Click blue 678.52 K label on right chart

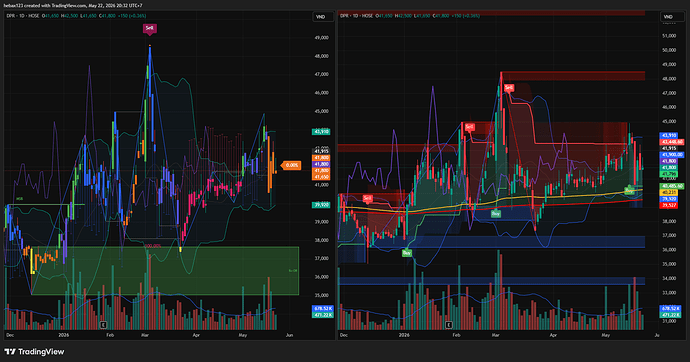(671, 309)
